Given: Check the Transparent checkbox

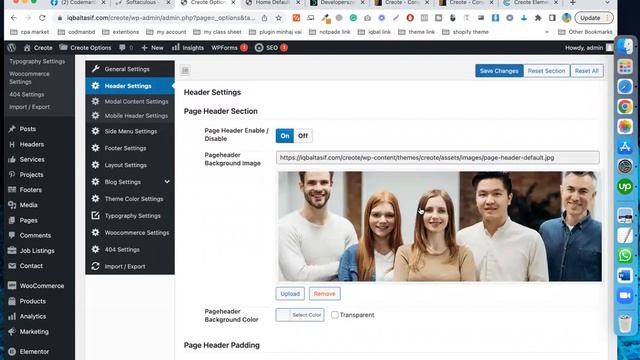Looking at the screenshot, I should click(335, 315).
